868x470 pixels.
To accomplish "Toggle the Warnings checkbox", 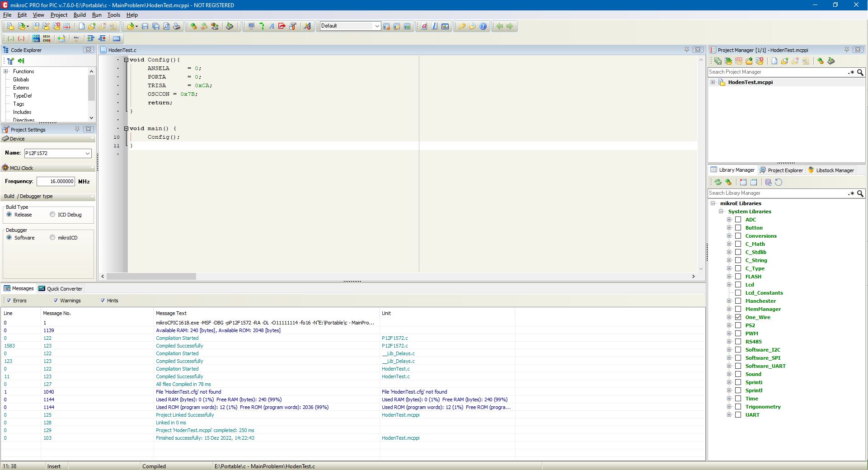I will point(56,300).
